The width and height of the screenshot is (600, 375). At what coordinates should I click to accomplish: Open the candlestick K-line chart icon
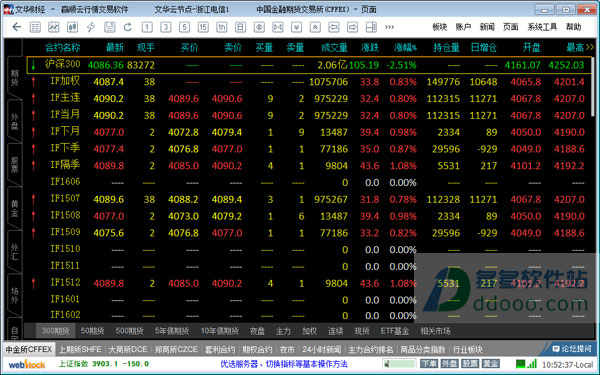[x=72, y=27]
